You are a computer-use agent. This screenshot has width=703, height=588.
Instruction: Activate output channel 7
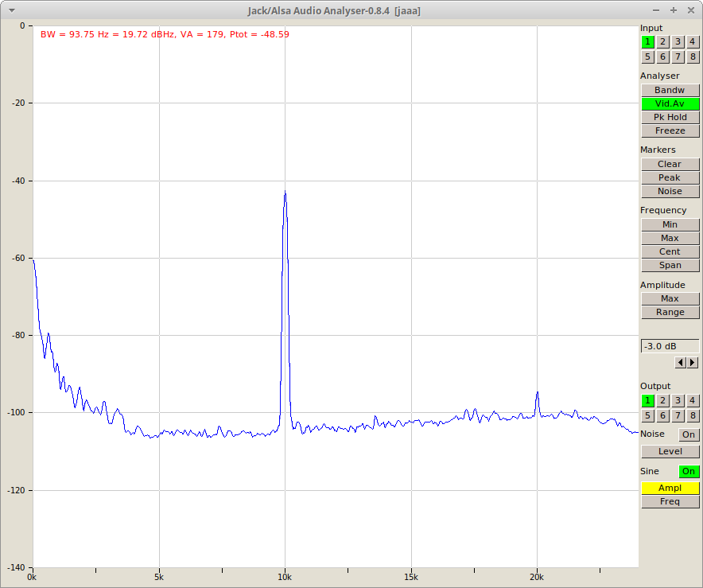point(676,415)
